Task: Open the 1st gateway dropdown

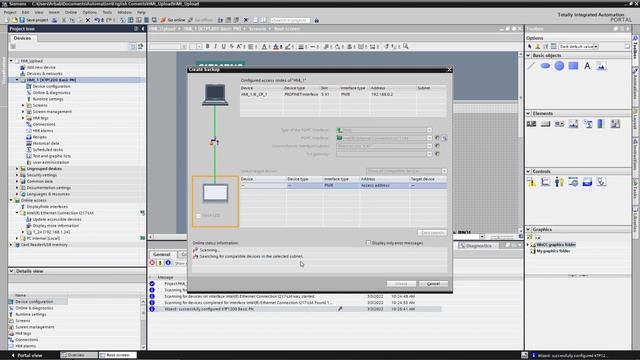Action: (x=429, y=154)
